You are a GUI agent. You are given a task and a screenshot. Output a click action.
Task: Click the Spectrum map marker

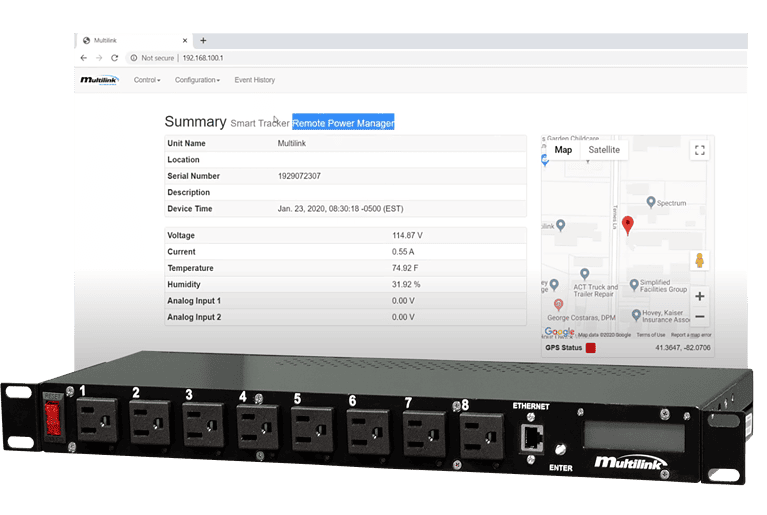click(651, 202)
